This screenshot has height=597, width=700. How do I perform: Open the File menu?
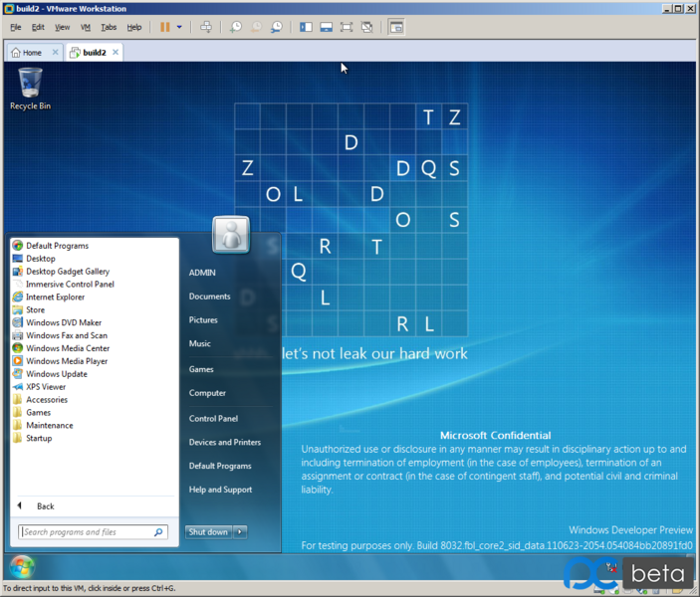[16, 27]
